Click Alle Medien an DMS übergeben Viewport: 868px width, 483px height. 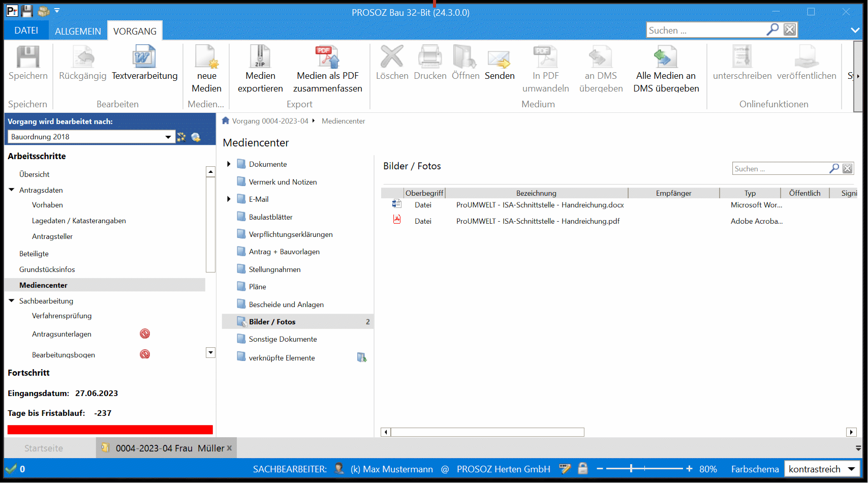click(666, 69)
